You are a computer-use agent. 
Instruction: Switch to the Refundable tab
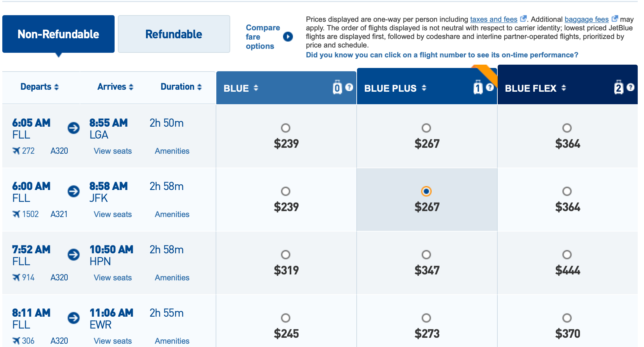(x=174, y=34)
